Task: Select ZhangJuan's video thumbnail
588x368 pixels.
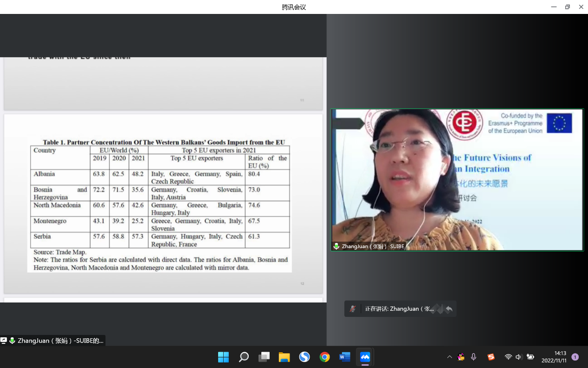Action: pos(457,180)
